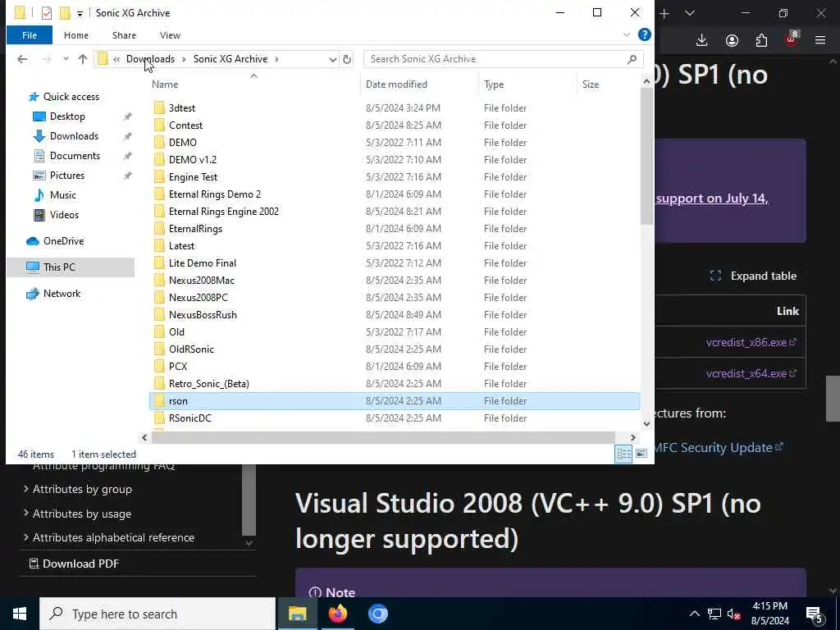Click the horizontal scrollbar right arrow in file list
The height and width of the screenshot is (630, 840).
click(632, 438)
